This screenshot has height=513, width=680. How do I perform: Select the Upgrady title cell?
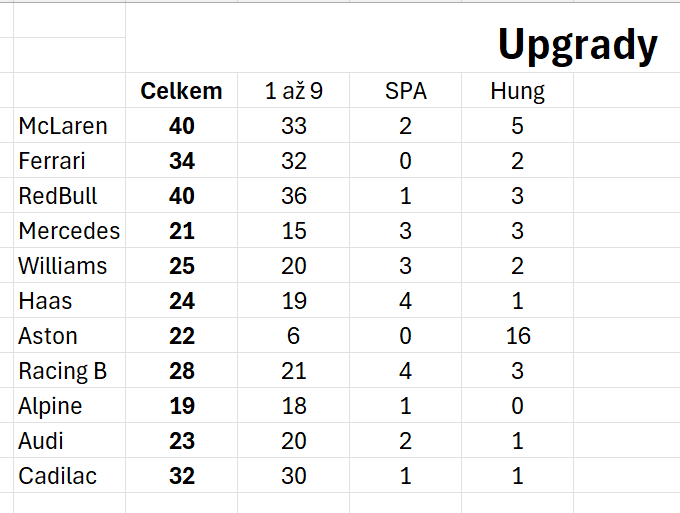tap(577, 44)
